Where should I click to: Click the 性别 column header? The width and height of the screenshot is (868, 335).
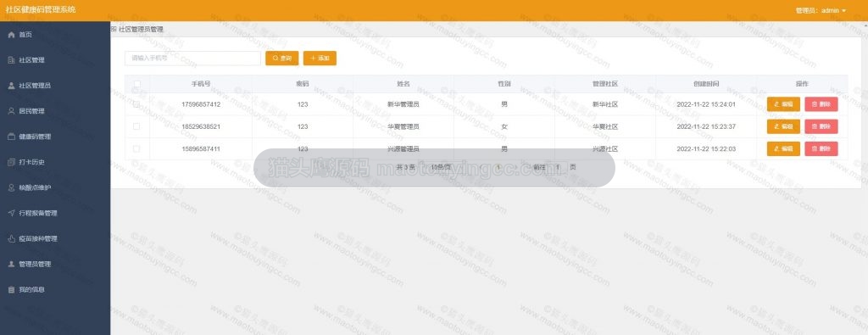pos(504,84)
